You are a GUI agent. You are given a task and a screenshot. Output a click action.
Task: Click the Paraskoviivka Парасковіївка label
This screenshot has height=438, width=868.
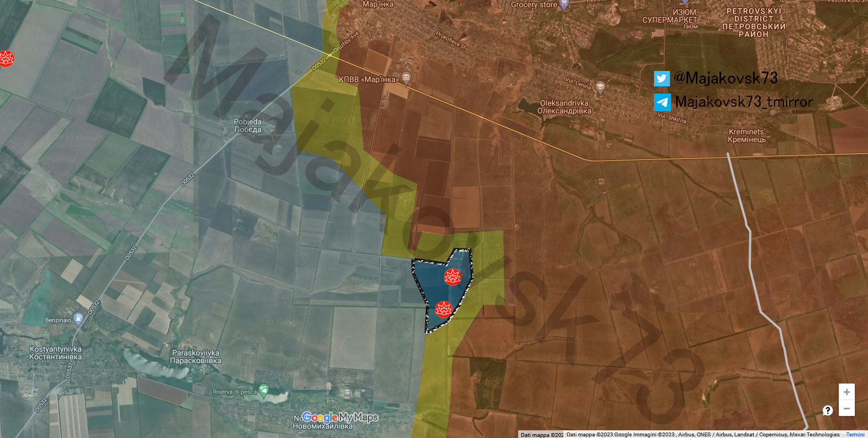[196, 357]
